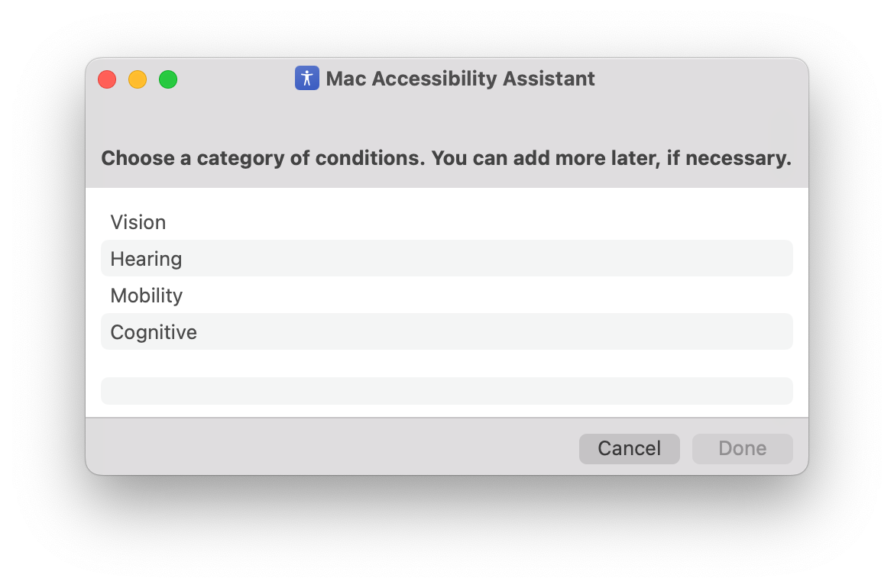Image resolution: width=894 pixels, height=588 pixels.
Task: Close the Mac Accessibility Assistant window
Action: (107, 79)
